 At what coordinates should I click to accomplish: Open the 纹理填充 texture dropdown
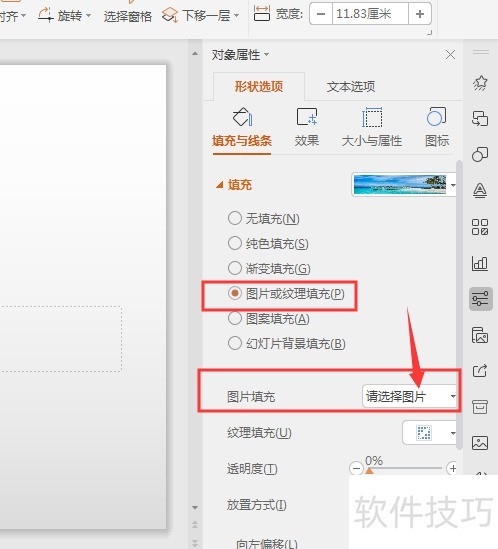(x=430, y=433)
